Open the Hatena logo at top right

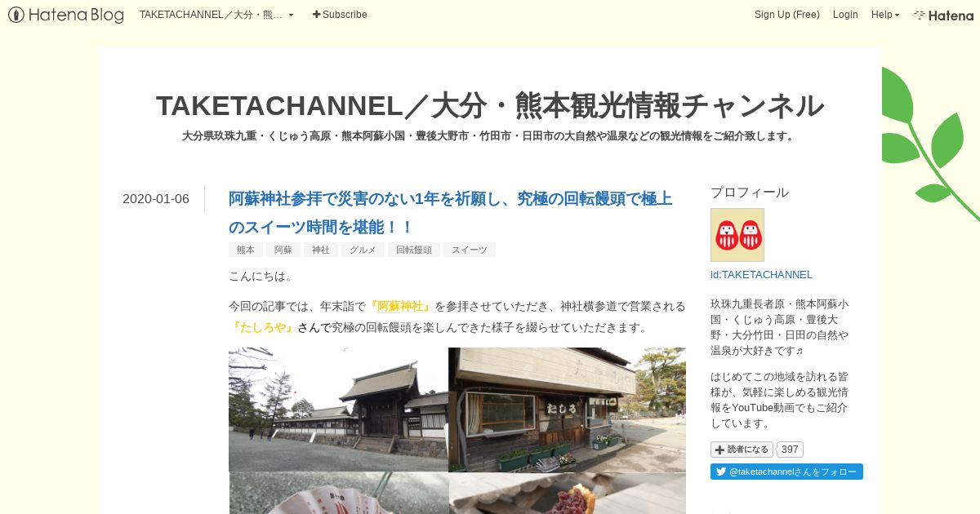[x=943, y=15]
